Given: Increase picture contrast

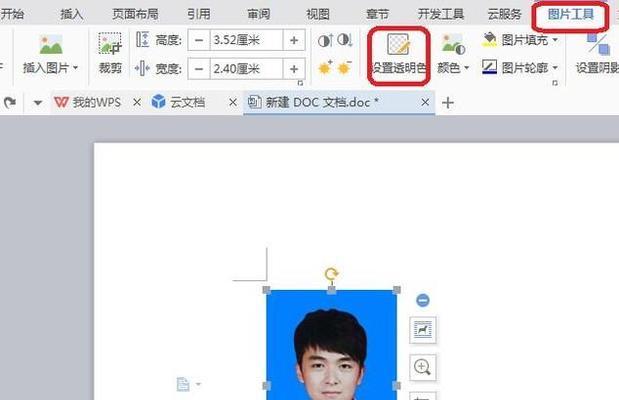Looking at the screenshot, I should coord(325,40).
